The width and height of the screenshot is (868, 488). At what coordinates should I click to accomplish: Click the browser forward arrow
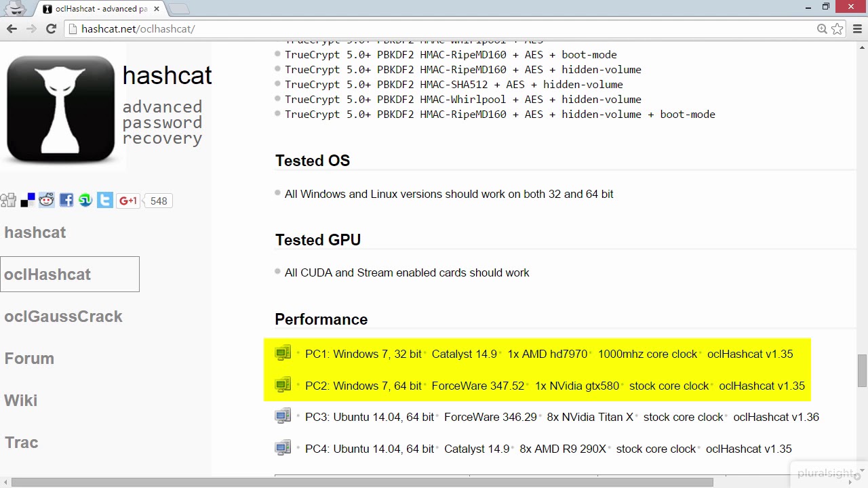coord(31,28)
